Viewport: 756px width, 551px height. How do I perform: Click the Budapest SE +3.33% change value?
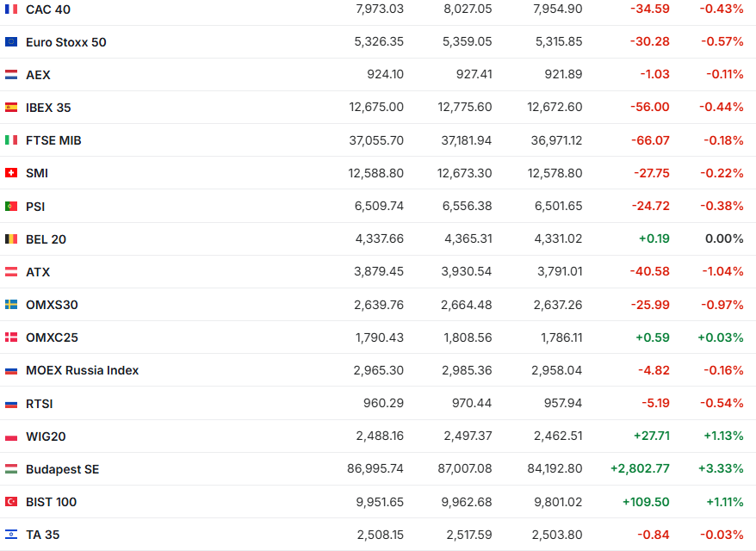click(x=724, y=469)
